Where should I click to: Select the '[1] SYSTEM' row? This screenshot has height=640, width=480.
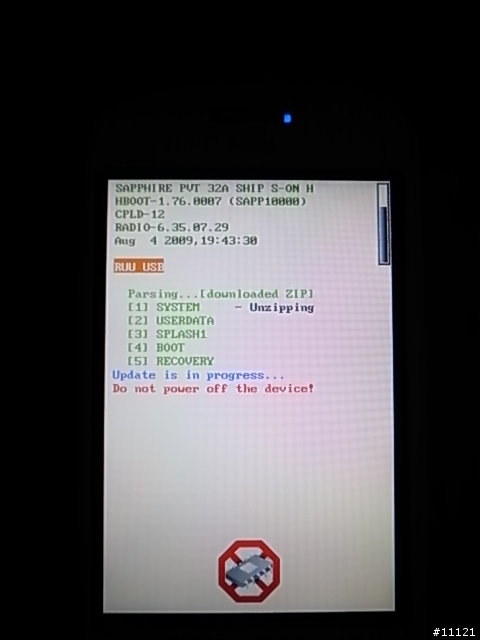click(x=221, y=307)
